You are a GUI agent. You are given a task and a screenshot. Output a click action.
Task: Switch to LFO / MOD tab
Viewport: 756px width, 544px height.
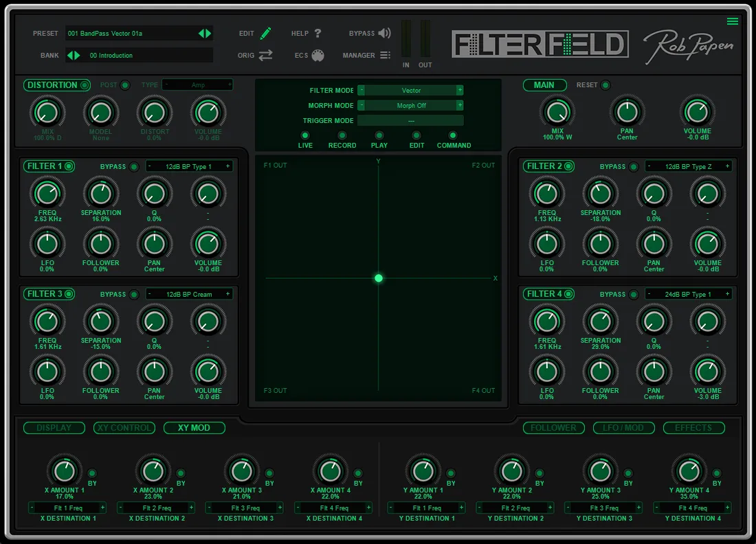pyautogui.click(x=623, y=428)
